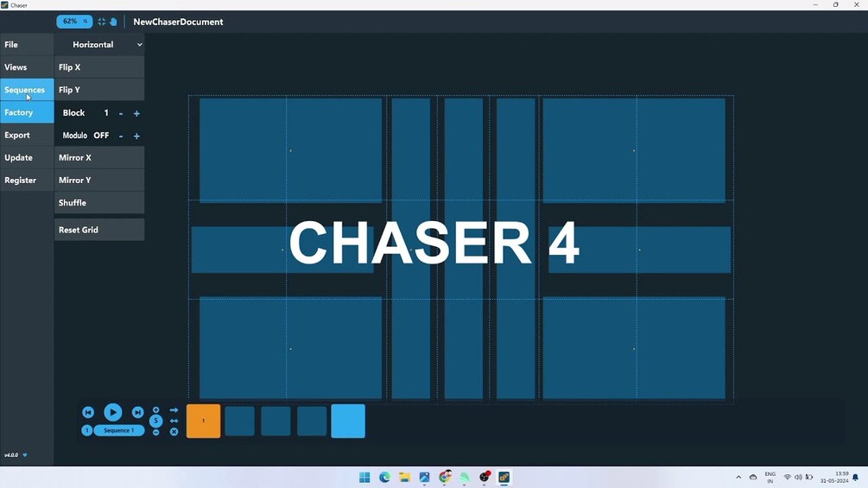This screenshot has width=868, height=488.
Task: Open File Explorer from the taskbar
Action: click(x=405, y=478)
